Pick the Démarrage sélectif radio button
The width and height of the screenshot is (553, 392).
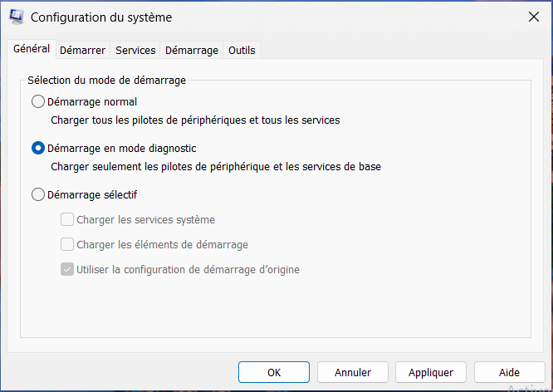click(x=38, y=195)
